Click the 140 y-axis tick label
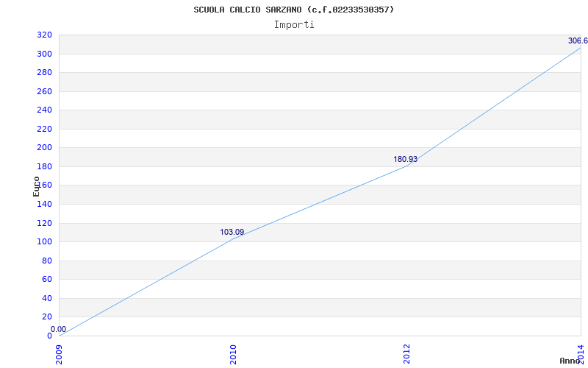Viewport: 588px width, 368px height. [44, 204]
